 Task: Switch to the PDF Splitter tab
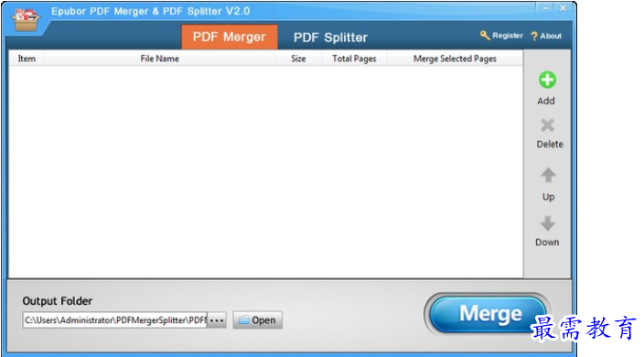tap(330, 38)
